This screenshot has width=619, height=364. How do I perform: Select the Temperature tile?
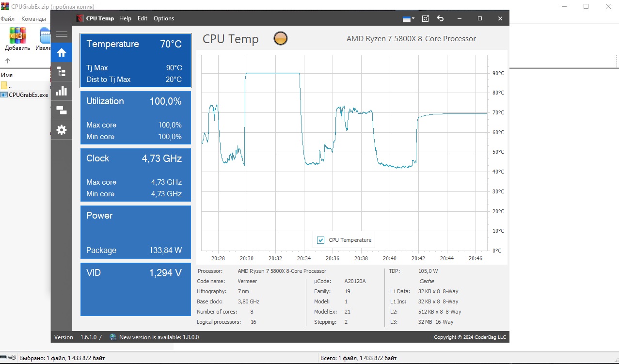tap(136, 61)
